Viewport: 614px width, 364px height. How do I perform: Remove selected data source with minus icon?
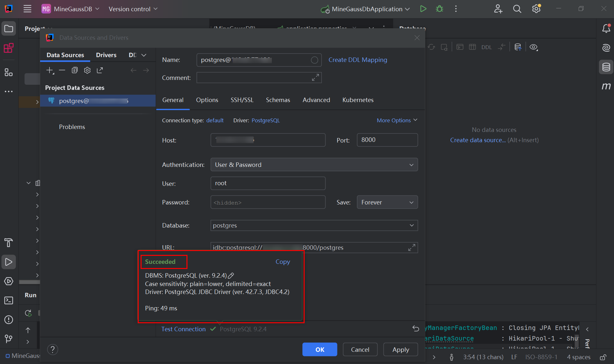[62, 70]
